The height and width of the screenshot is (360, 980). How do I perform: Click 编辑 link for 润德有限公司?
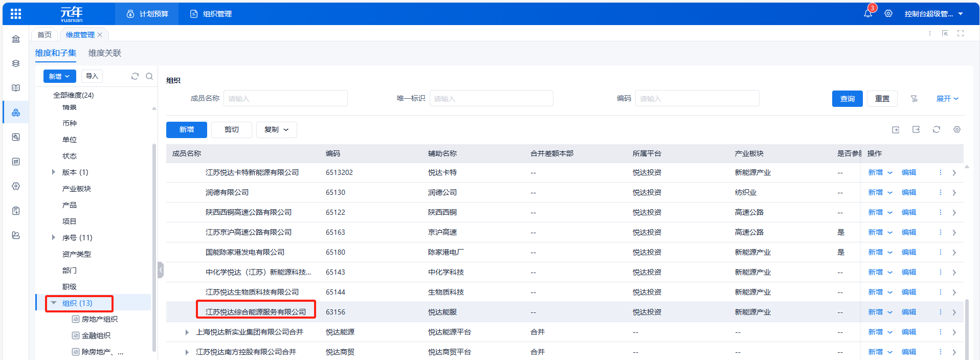[908, 193]
